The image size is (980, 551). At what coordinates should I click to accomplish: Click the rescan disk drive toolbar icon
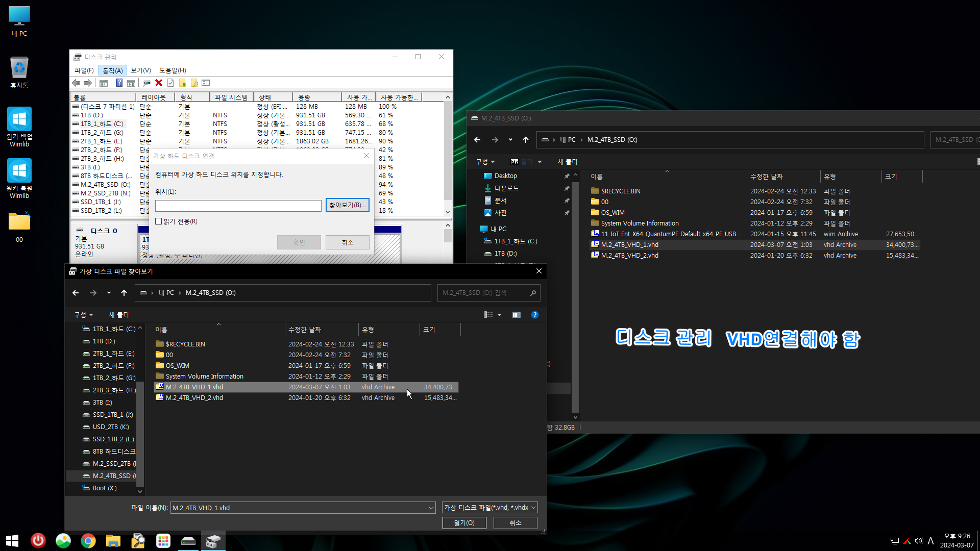point(146,83)
